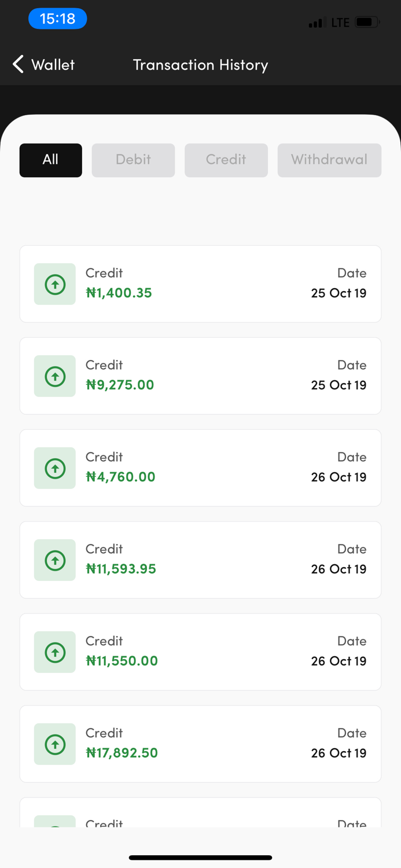This screenshot has width=401, height=868.
Task: Select the All filter tab
Action: coord(51,160)
